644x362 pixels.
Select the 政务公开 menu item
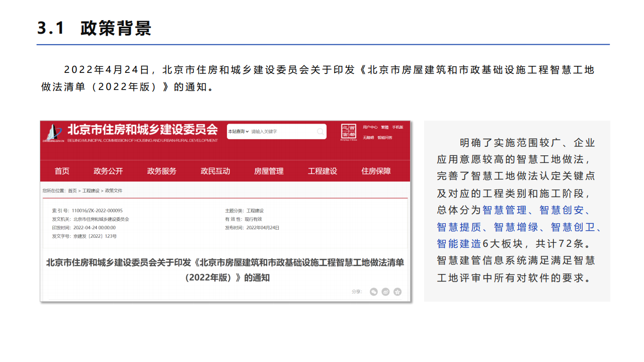click(108, 171)
